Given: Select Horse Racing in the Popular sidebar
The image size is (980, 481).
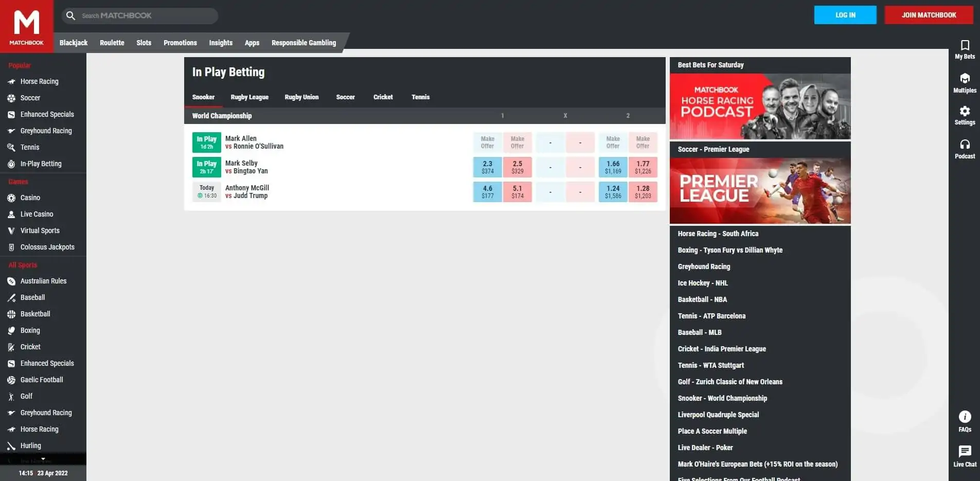Looking at the screenshot, I should pos(39,81).
